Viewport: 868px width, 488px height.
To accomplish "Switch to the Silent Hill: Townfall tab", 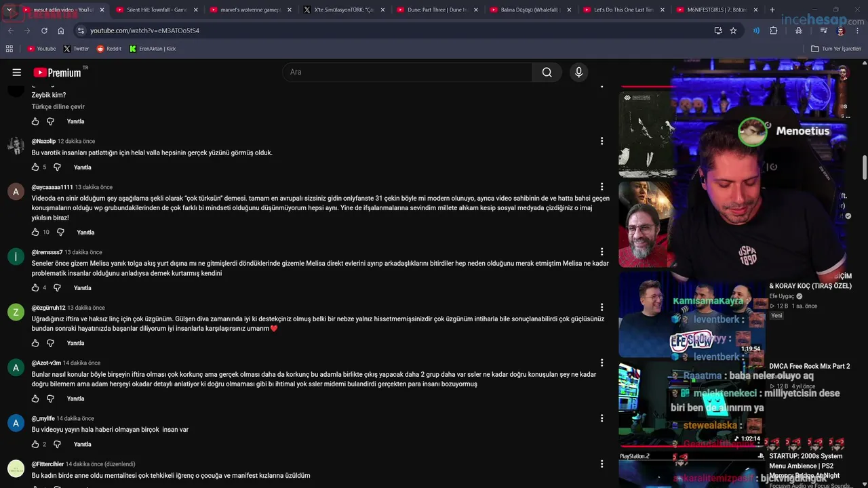I will point(157,10).
